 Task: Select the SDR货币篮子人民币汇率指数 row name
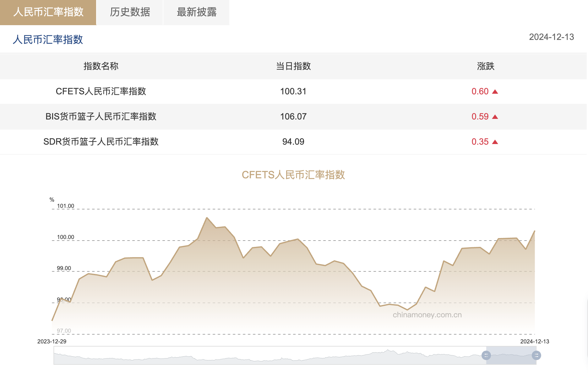click(x=101, y=142)
